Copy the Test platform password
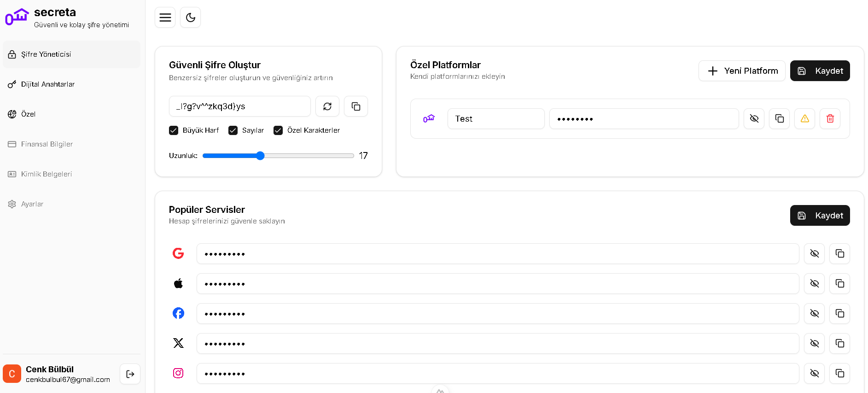Screen dimensions: 868x393 (779, 119)
